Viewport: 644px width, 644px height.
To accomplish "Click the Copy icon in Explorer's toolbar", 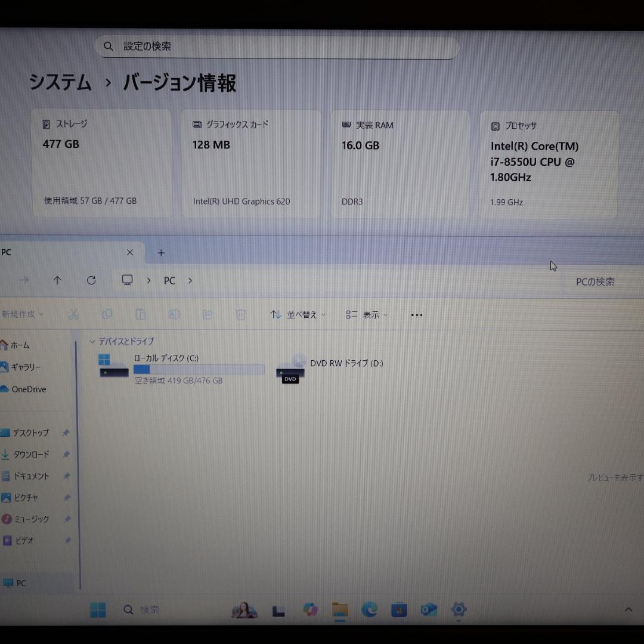I will pyautogui.click(x=107, y=314).
